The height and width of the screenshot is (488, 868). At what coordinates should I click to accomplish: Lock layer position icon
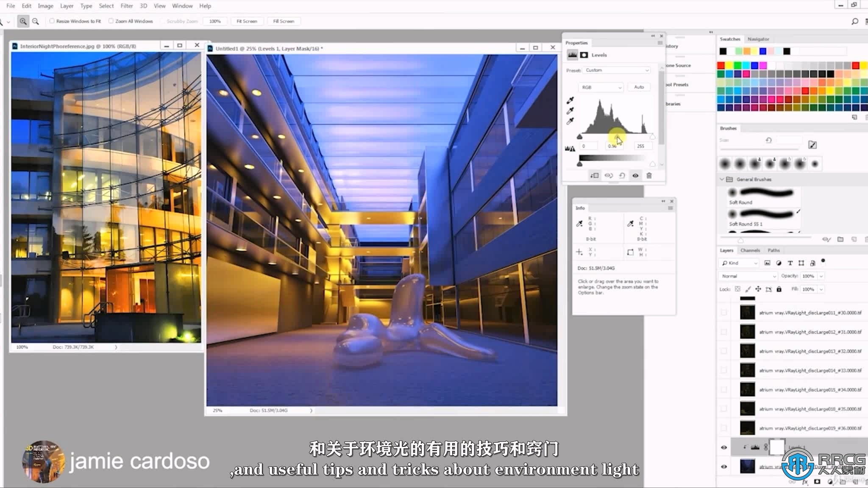pos(758,289)
